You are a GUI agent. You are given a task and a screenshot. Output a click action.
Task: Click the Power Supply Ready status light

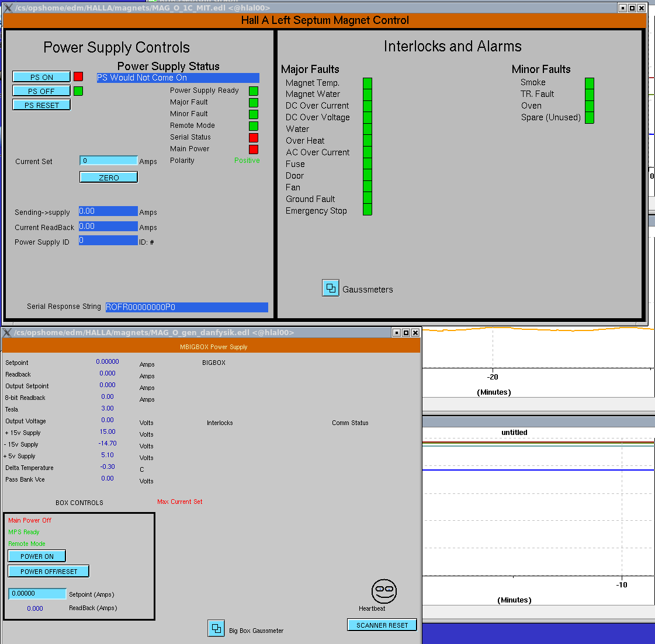tap(254, 91)
